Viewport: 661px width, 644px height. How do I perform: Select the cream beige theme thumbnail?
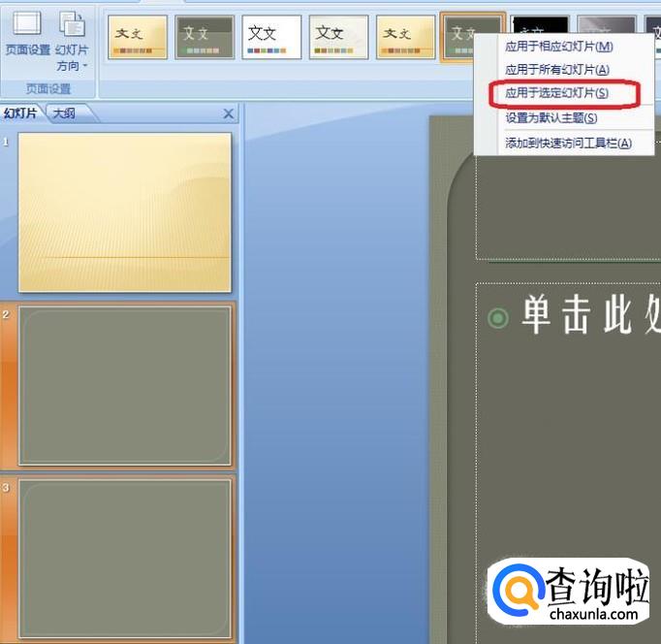[x=338, y=37]
